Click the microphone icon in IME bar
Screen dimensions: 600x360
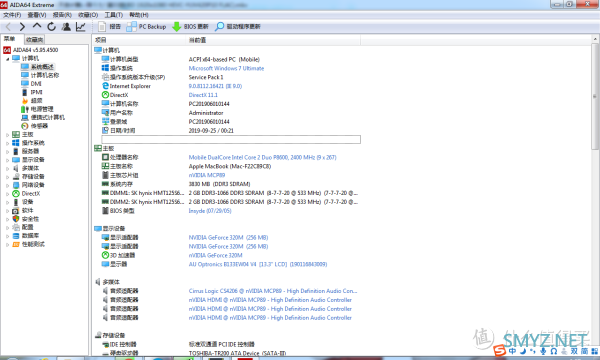(543, 351)
